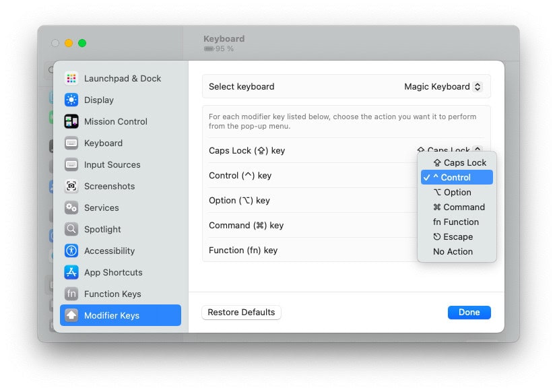This screenshot has width=557, height=392.
Task: Open the Caps Lock key action popup
Action: [450, 150]
